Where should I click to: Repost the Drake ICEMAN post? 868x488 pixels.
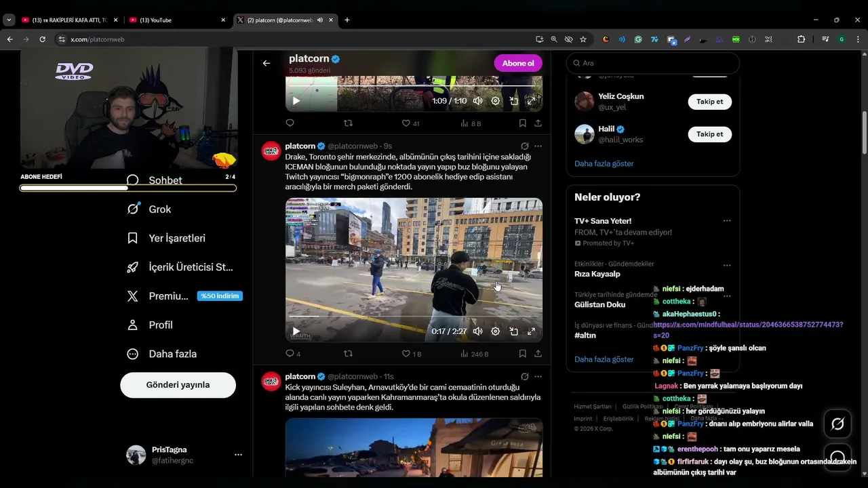click(x=349, y=354)
